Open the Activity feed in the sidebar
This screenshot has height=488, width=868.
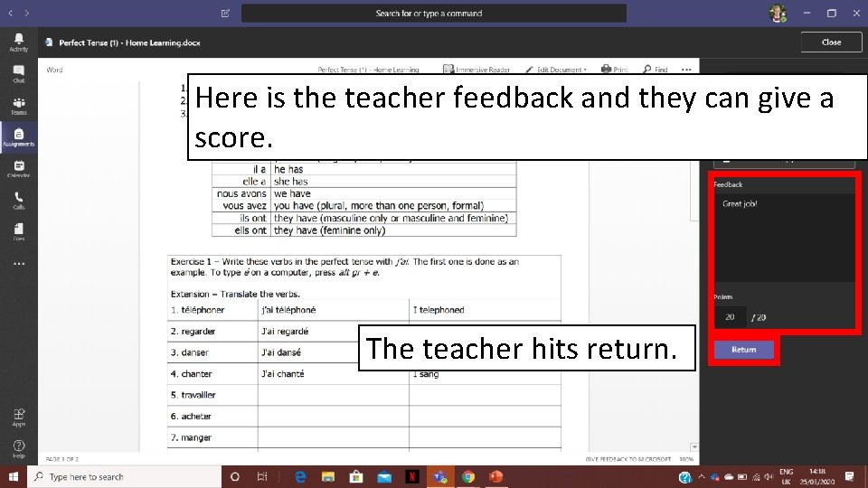pos(18,42)
